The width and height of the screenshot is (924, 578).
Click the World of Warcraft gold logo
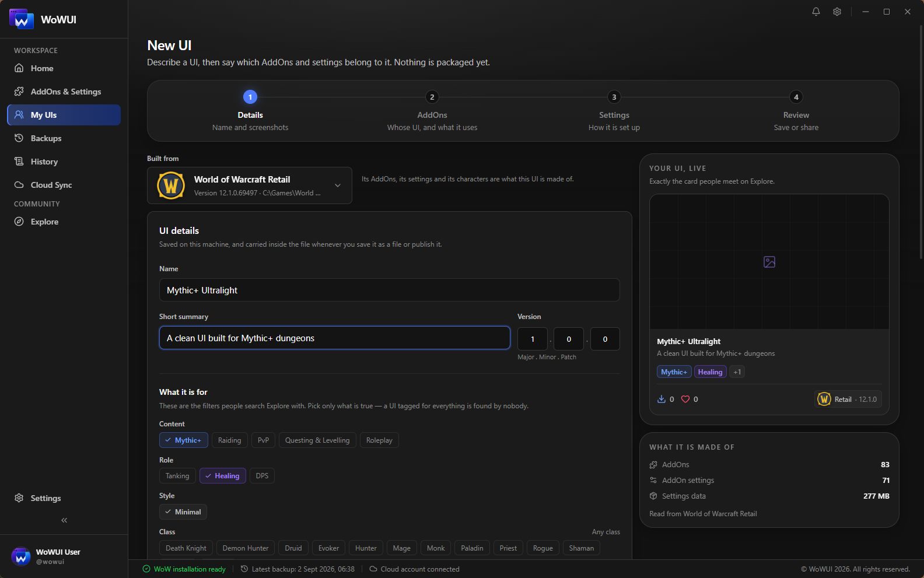[x=171, y=185]
